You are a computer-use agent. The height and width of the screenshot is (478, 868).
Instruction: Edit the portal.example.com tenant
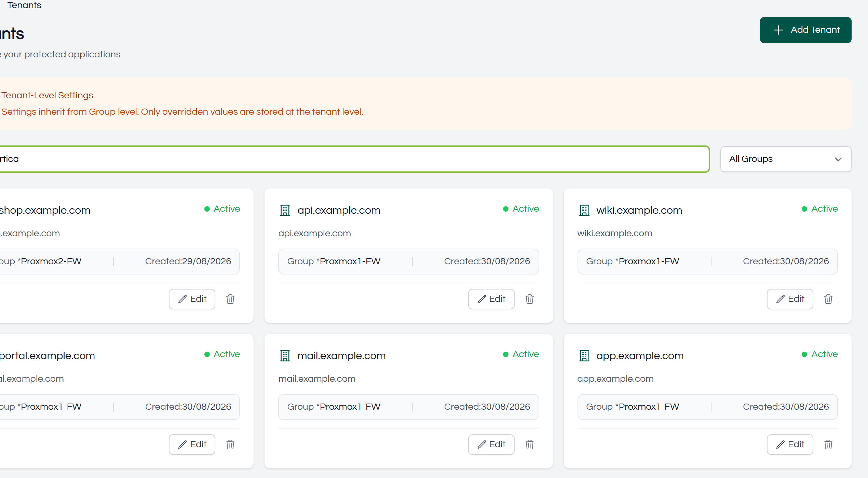pyautogui.click(x=192, y=445)
